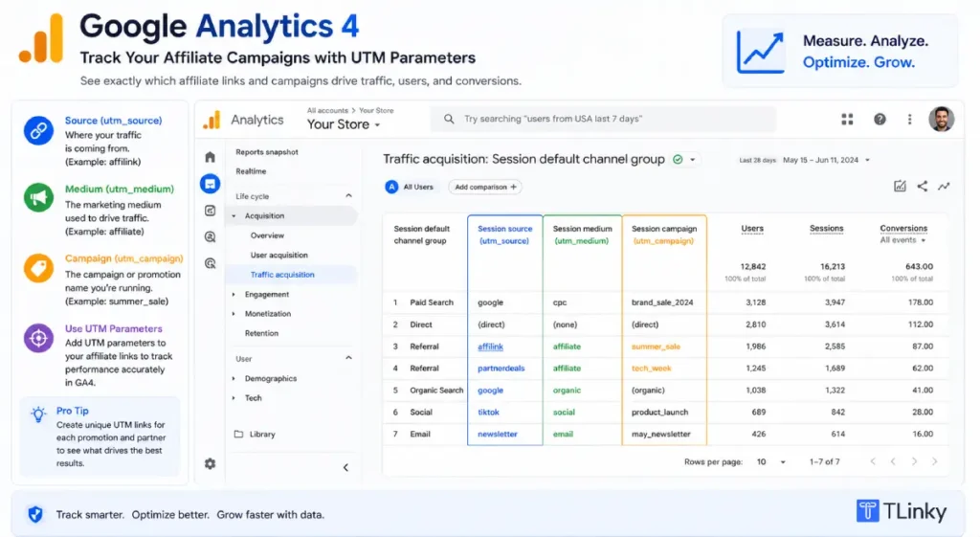This screenshot has height=537, width=980.
Task: Collapse the navigation panel chevron
Action: click(345, 468)
